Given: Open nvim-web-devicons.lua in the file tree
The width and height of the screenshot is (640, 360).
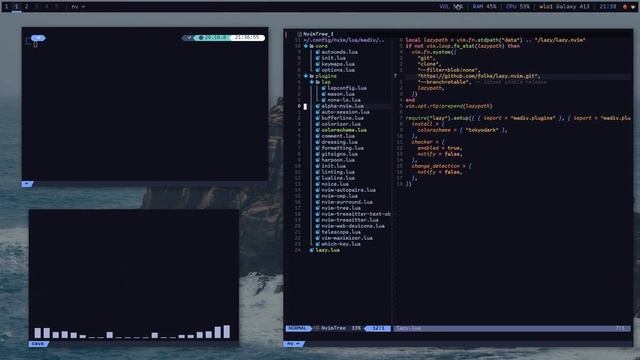Looking at the screenshot, I should click(x=353, y=226).
